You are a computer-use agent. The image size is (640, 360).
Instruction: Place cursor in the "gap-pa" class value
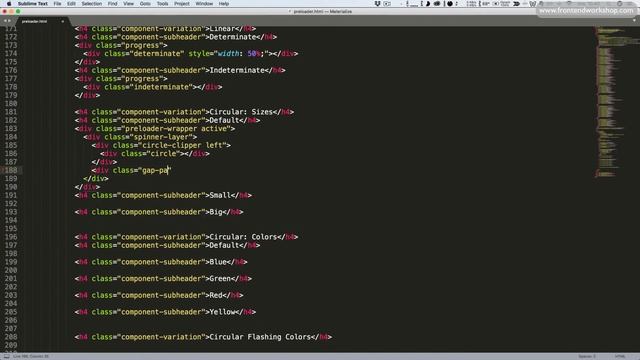155,170
